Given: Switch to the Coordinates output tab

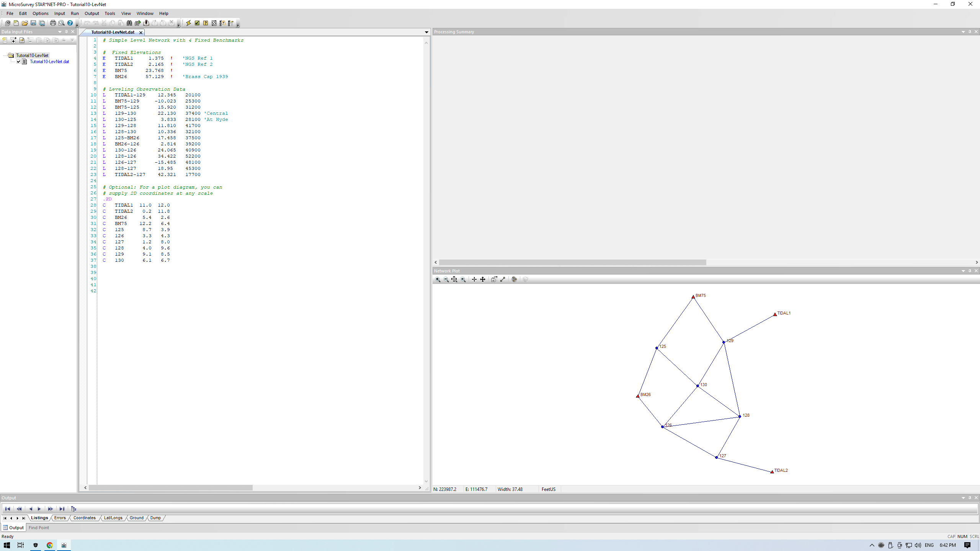Looking at the screenshot, I should (84, 518).
